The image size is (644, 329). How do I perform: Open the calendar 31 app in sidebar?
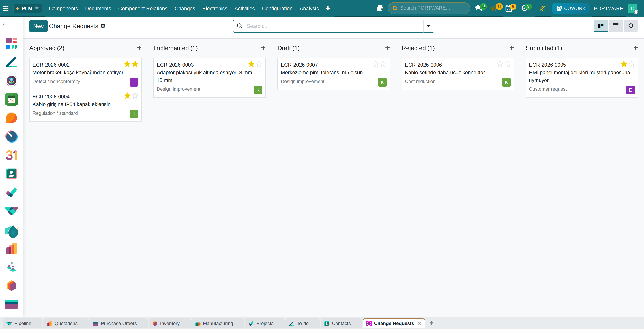(x=12, y=155)
